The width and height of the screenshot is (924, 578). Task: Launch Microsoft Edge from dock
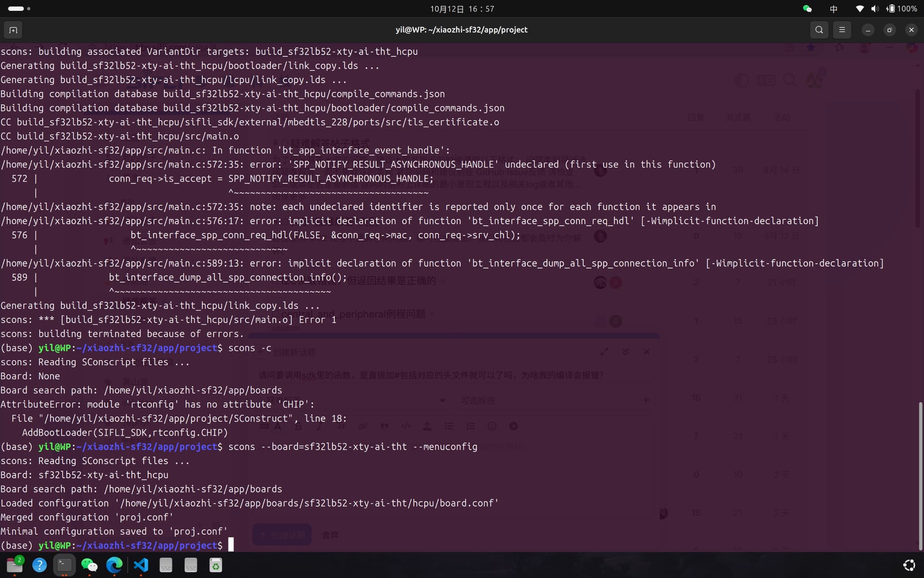click(x=115, y=565)
